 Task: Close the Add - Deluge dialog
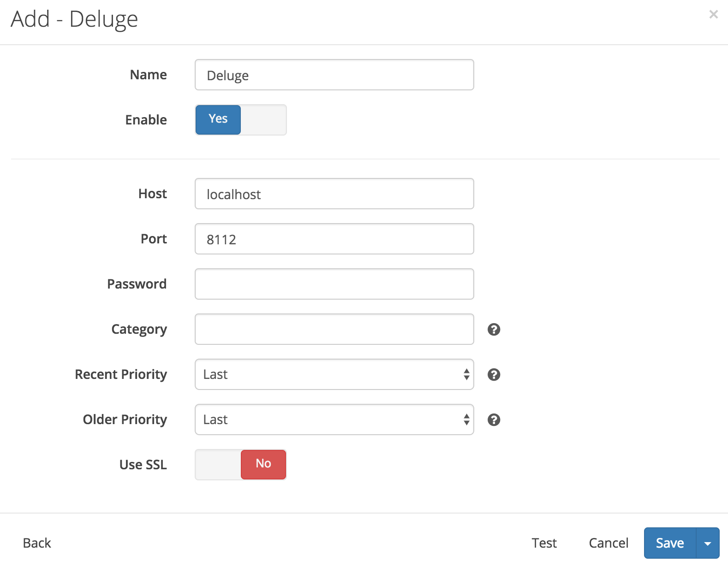pyautogui.click(x=713, y=14)
